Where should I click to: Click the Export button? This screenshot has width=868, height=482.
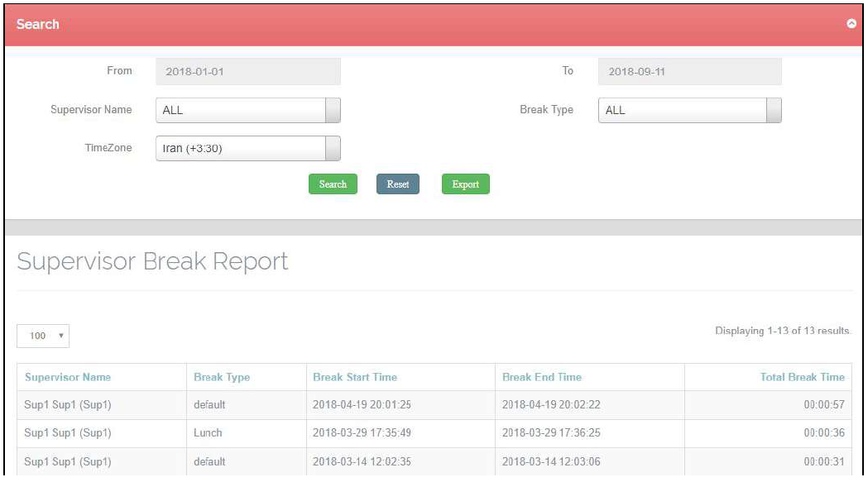click(x=465, y=184)
